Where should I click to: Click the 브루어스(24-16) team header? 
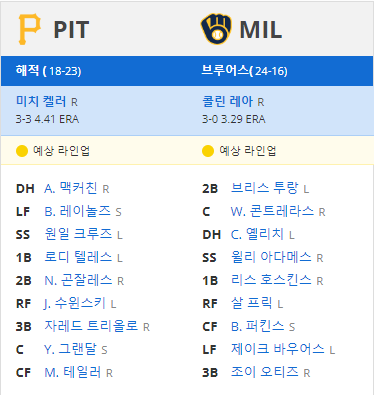coord(244,71)
